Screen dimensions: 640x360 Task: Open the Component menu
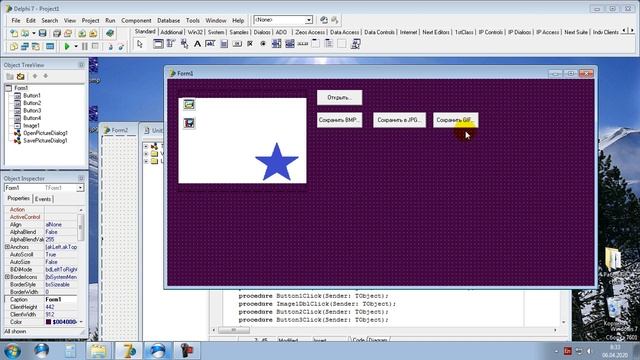point(136,20)
